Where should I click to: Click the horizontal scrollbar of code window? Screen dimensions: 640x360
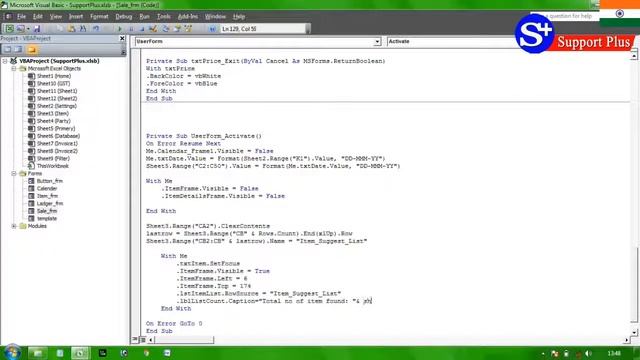pyautogui.click(x=388, y=340)
